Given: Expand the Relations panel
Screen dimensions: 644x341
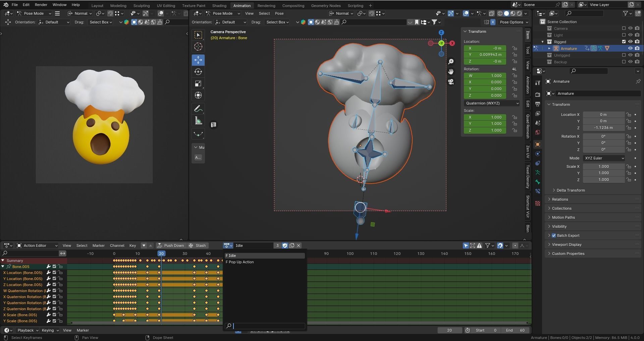Looking at the screenshot, I should click(560, 199).
